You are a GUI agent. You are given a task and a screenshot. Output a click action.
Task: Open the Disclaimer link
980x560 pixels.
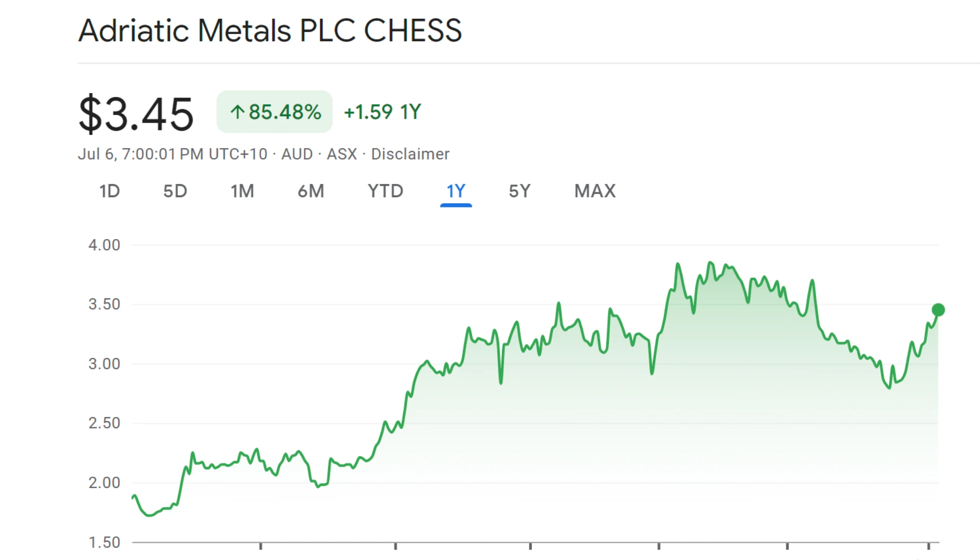point(410,154)
